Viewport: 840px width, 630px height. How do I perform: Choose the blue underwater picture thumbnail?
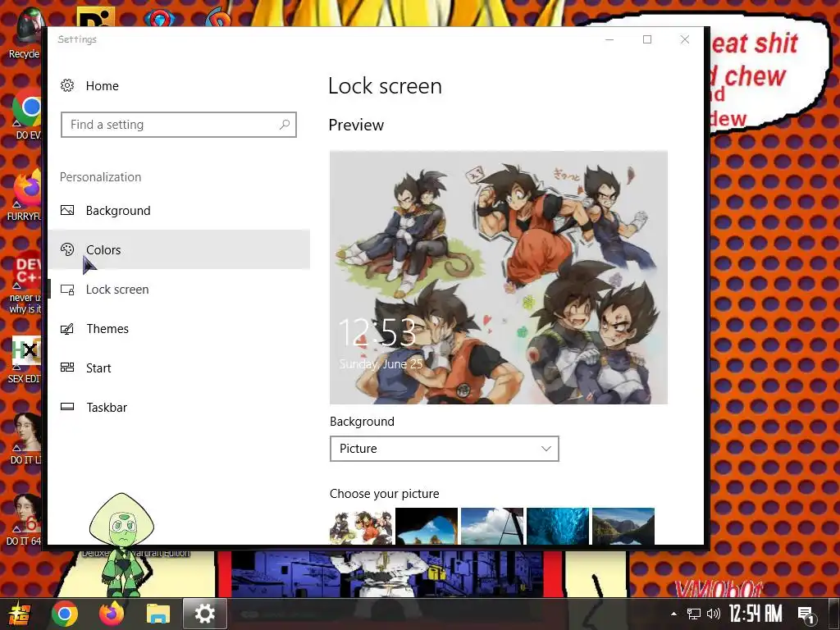pyautogui.click(x=558, y=526)
